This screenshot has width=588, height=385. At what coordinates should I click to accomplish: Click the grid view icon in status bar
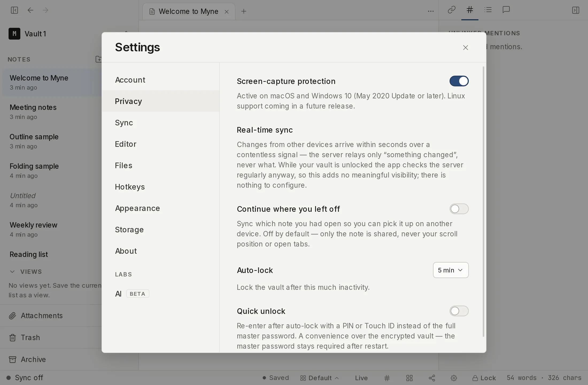[409, 378]
